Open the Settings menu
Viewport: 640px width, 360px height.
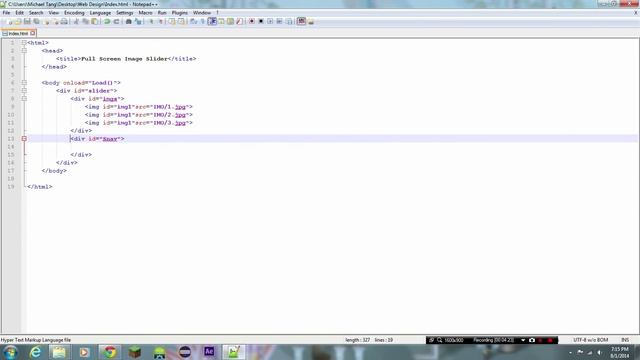pos(124,13)
